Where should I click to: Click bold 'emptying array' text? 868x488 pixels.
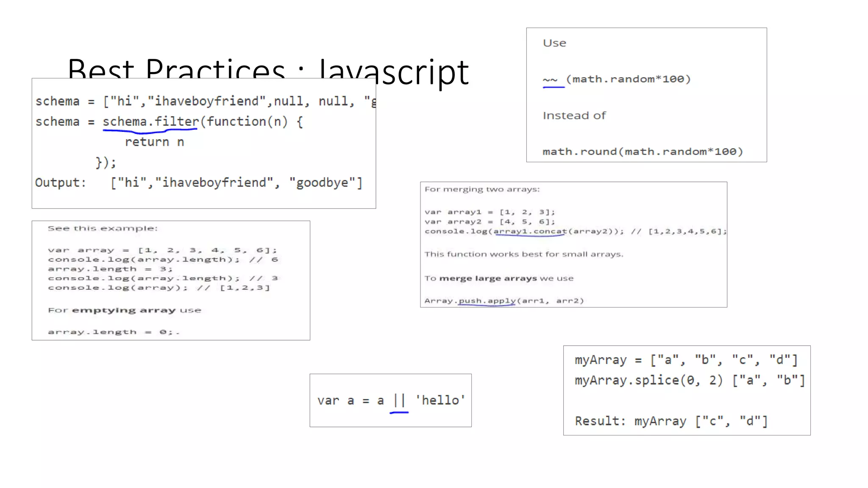[x=123, y=311]
